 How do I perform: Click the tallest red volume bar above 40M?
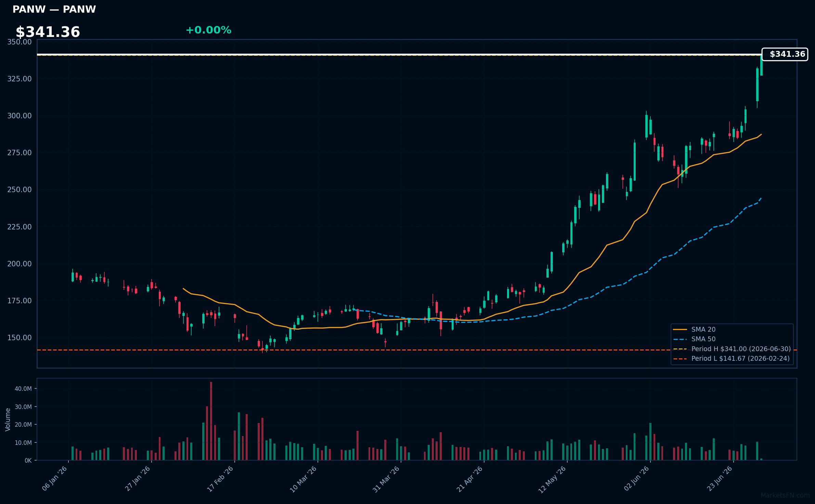[x=211, y=421]
